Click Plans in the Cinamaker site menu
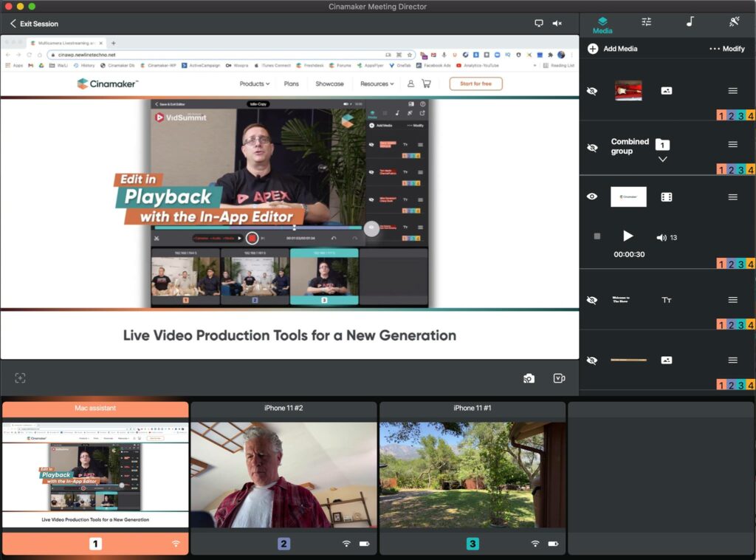 291,83
